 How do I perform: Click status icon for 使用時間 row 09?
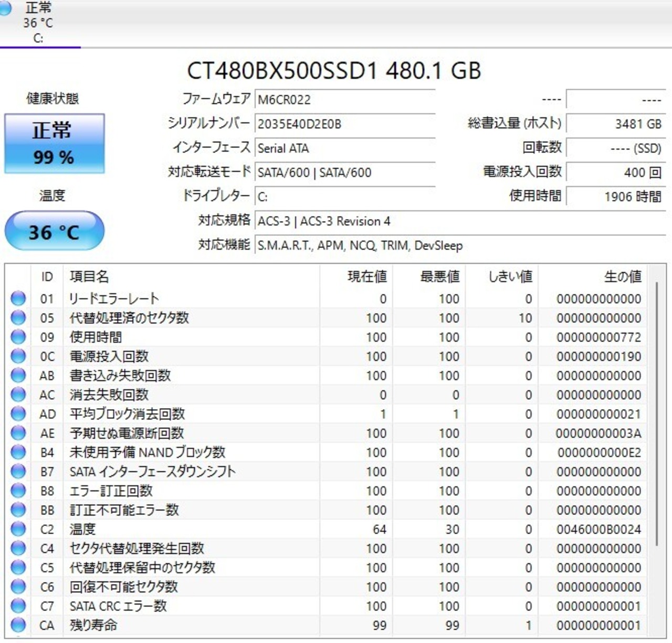pyautogui.click(x=18, y=337)
